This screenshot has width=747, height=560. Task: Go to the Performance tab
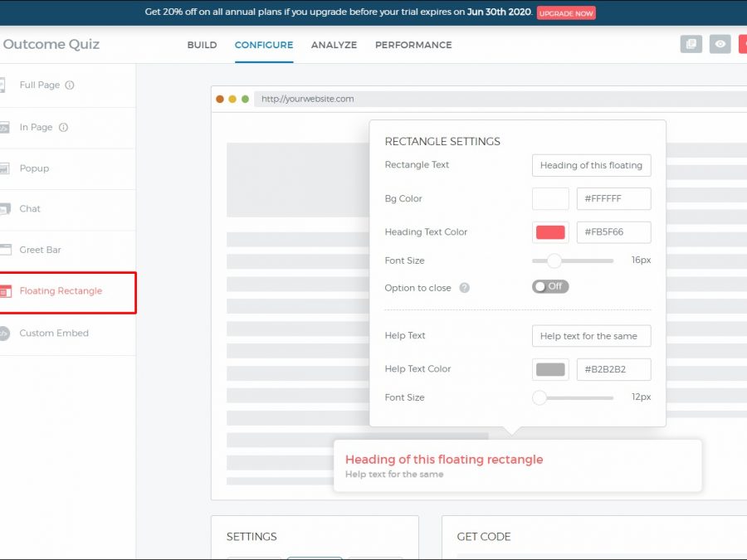coord(413,45)
